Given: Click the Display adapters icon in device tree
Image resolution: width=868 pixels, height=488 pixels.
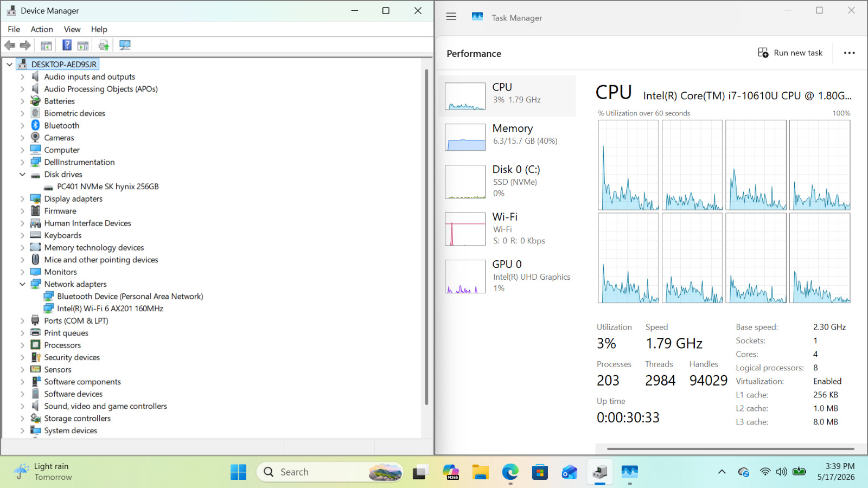Looking at the screenshot, I should point(36,198).
